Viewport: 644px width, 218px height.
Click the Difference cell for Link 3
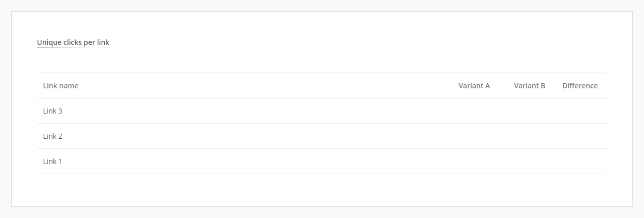(579, 111)
